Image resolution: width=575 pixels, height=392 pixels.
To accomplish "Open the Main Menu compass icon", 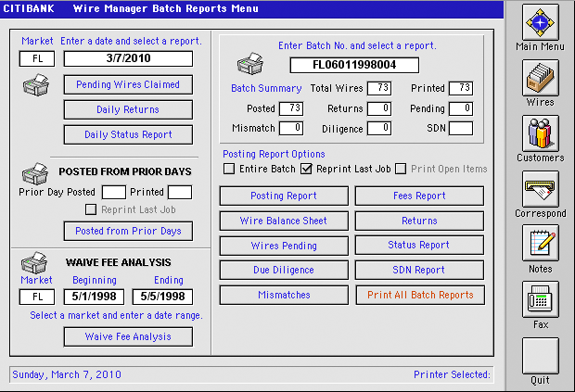I will [540, 22].
